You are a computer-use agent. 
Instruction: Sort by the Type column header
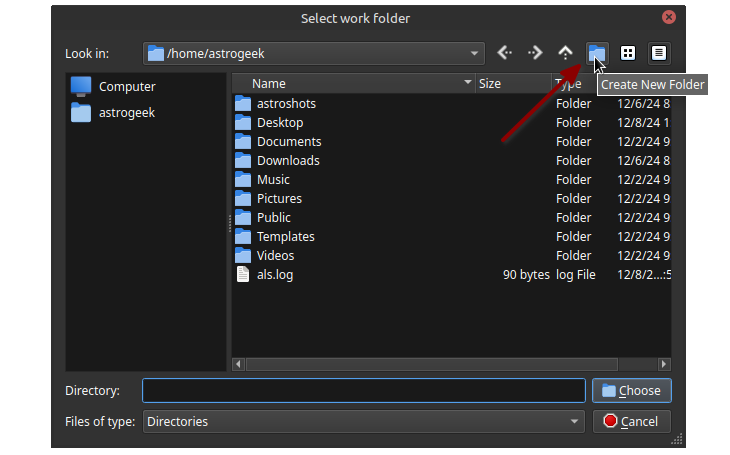(x=575, y=83)
